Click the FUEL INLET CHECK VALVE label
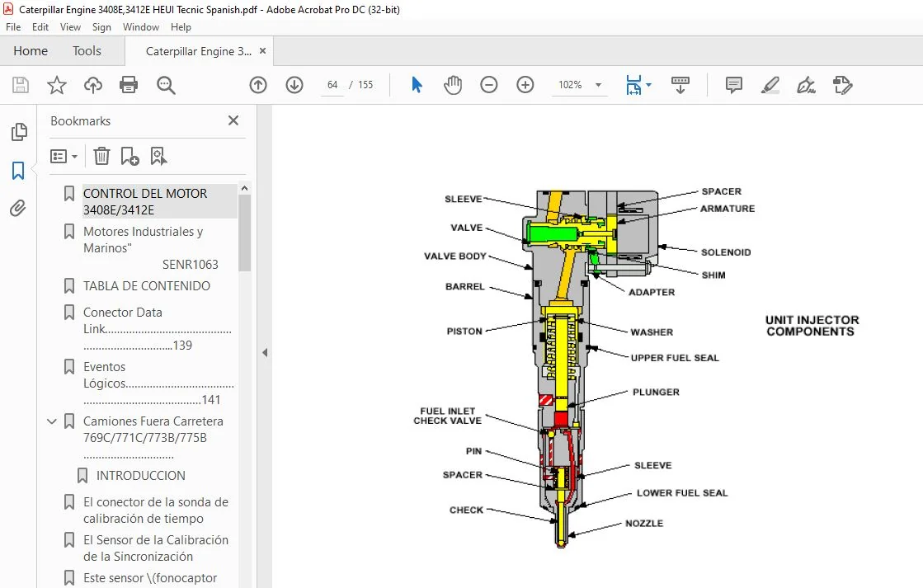Screen dimensions: 923x588 coord(447,416)
